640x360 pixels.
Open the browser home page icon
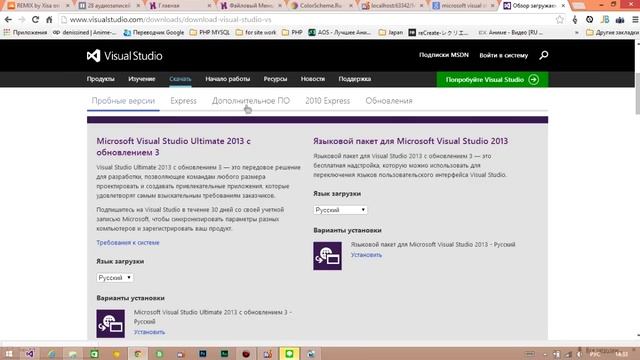coord(49,19)
